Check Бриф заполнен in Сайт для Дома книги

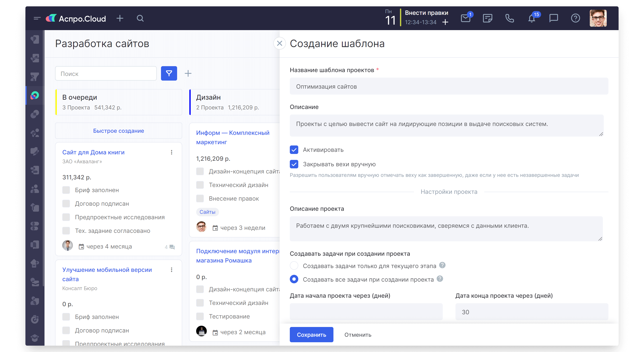tap(66, 190)
